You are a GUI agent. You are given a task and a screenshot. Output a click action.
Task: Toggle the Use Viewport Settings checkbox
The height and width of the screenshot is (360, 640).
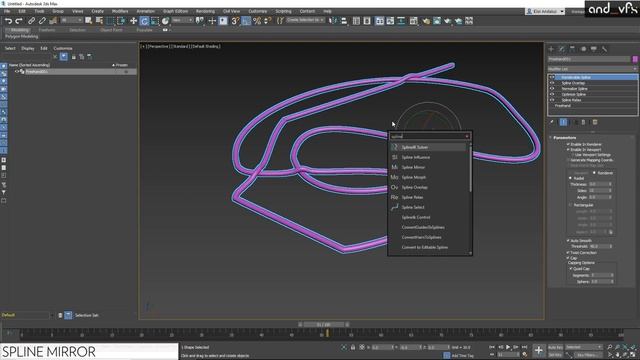click(x=573, y=155)
